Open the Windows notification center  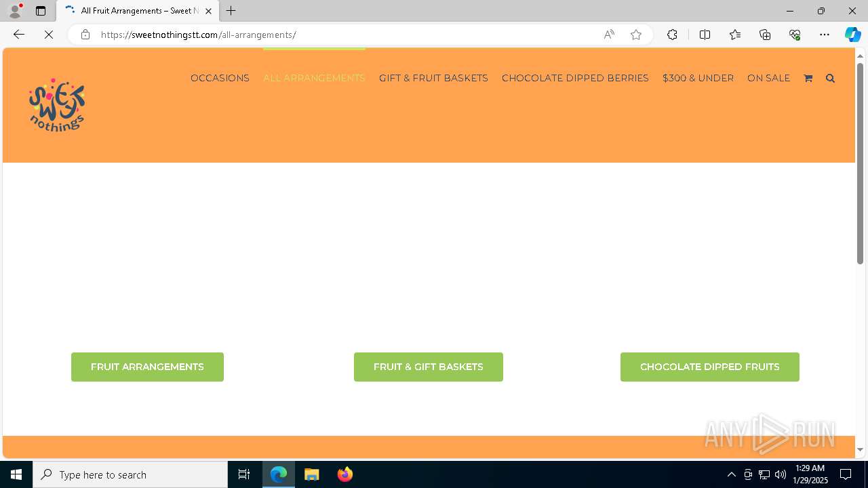(846, 474)
